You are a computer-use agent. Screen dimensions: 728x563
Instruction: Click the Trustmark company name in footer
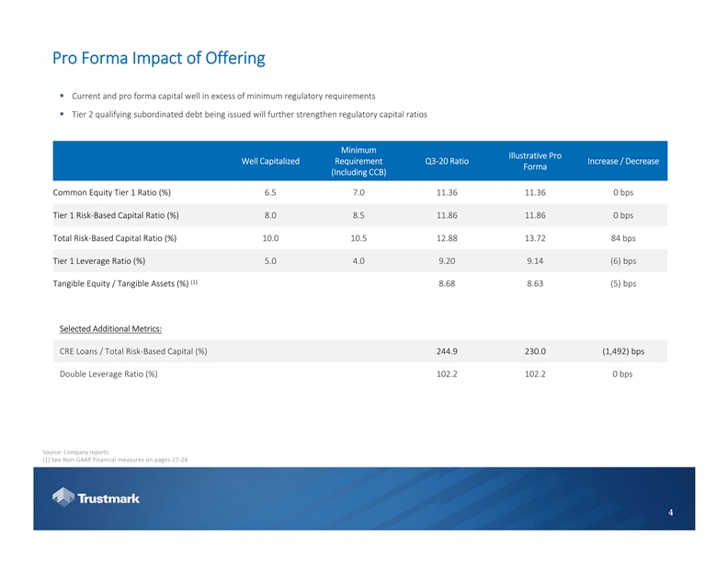(109, 499)
